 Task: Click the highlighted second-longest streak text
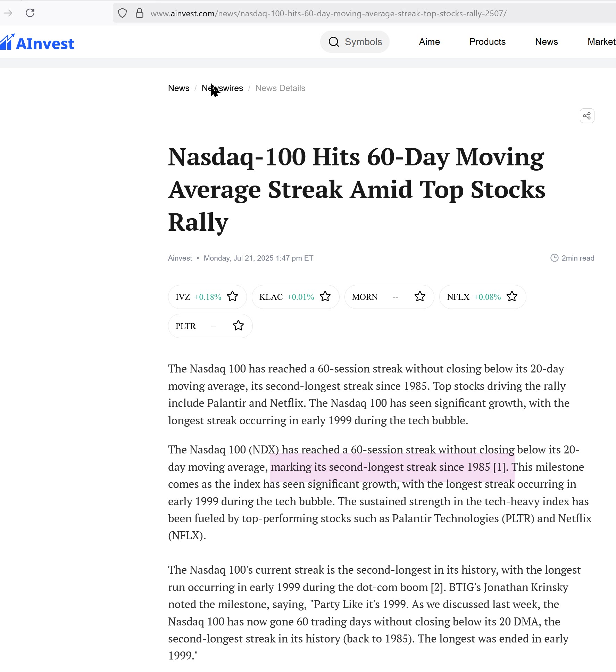tap(389, 467)
